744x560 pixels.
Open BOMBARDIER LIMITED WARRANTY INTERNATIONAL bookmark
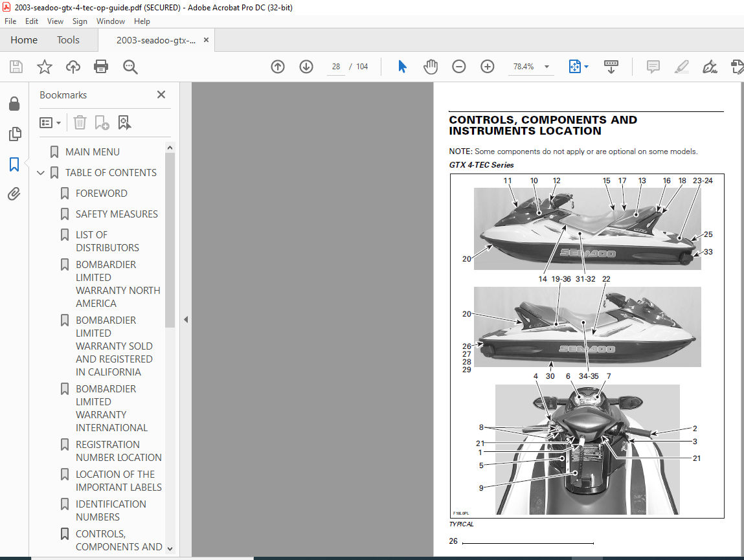pyautogui.click(x=111, y=409)
